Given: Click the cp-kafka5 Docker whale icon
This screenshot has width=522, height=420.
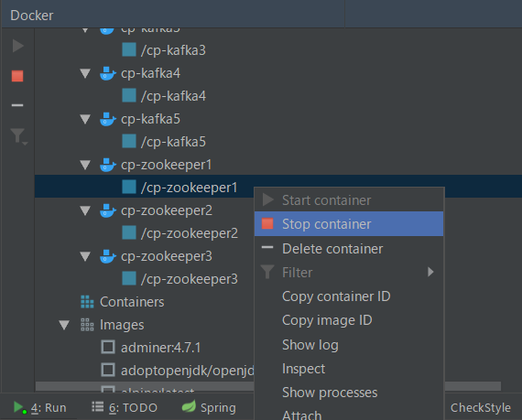Looking at the screenshot, I should point(108,119).
